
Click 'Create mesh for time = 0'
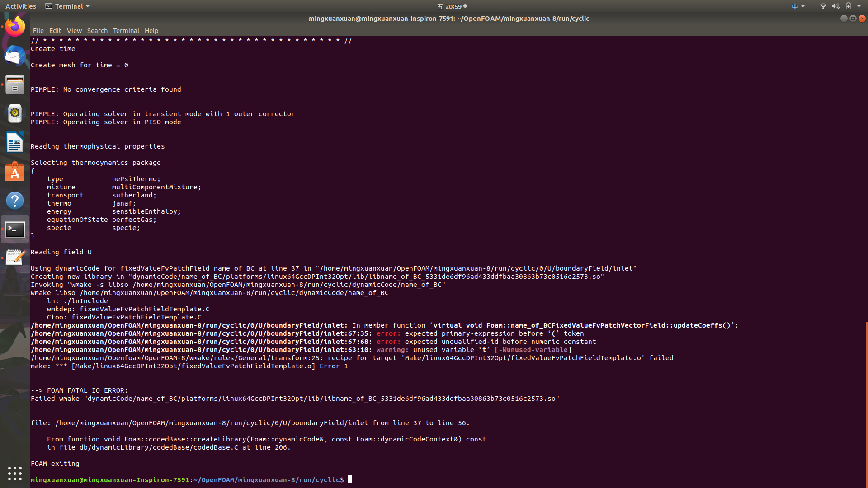pos(80,65)
